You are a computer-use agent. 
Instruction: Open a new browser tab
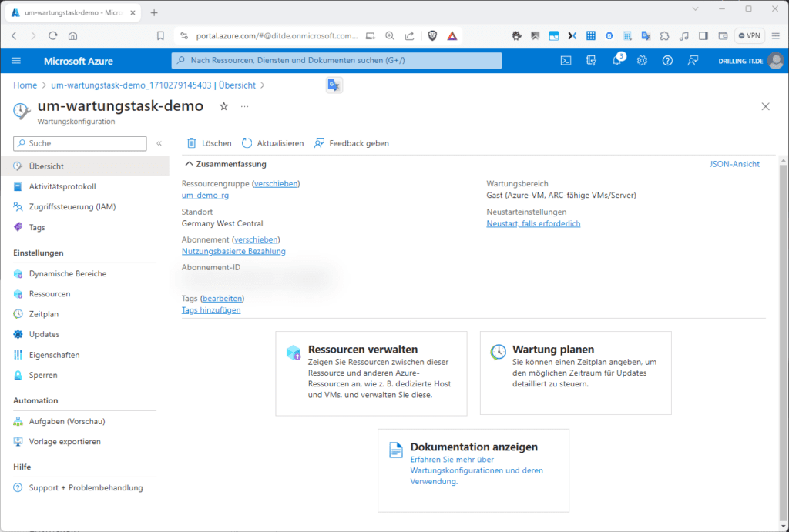pos(154,12)
